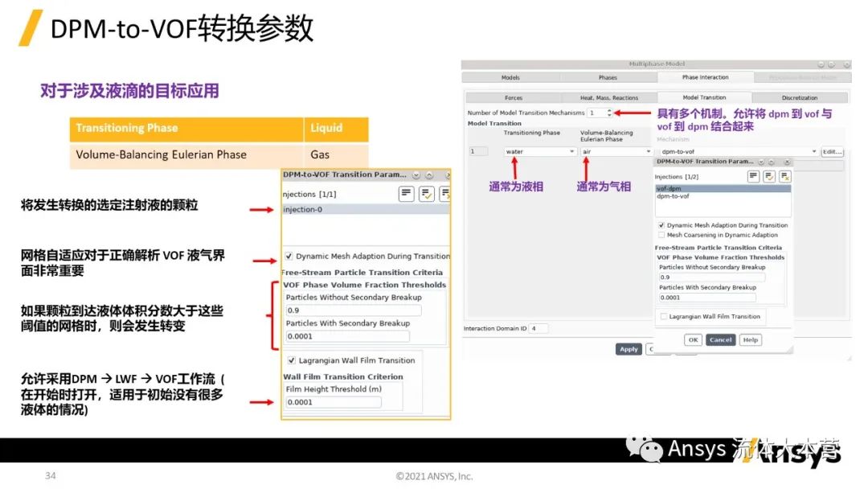Toggle Dynamic Mesh Adaption below the injection-0 list
The height and width of the screenshot is (489, 868).
pos(289,256)
